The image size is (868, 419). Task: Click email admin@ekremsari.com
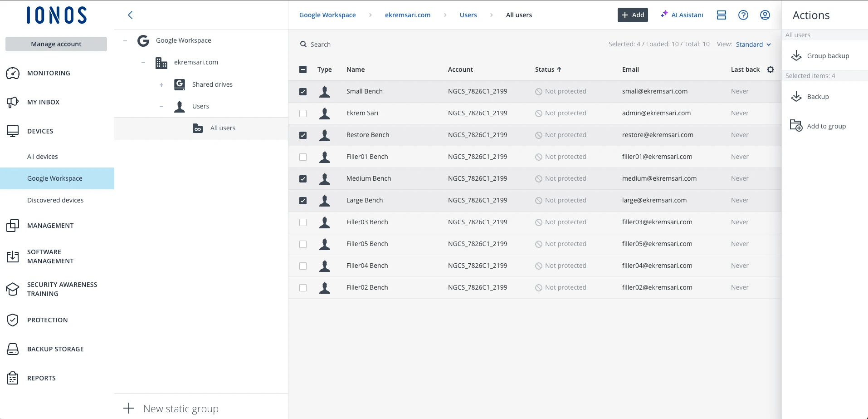point(656,113)
